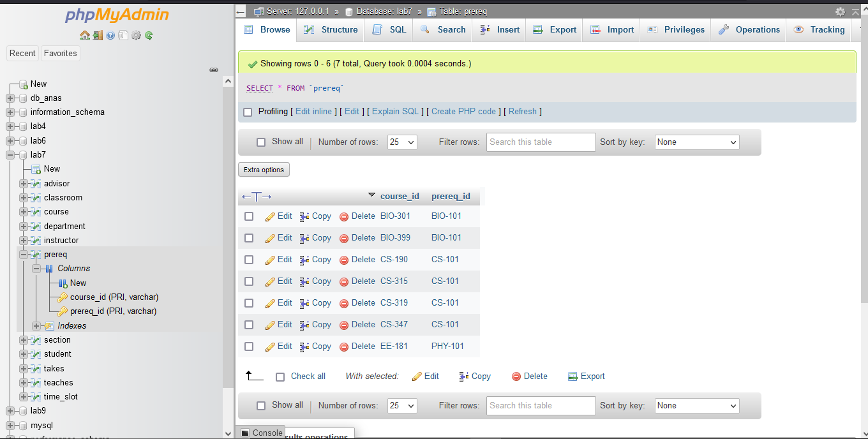Click the Create PHP code link
Viewport: 868px width, 439px height.
pos(463,111)
